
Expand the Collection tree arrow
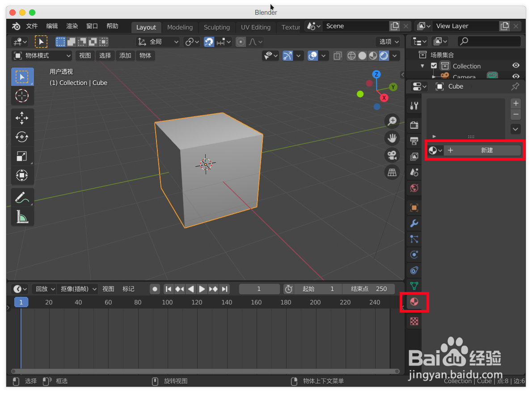pyautogui.click(x=422, y=66)
